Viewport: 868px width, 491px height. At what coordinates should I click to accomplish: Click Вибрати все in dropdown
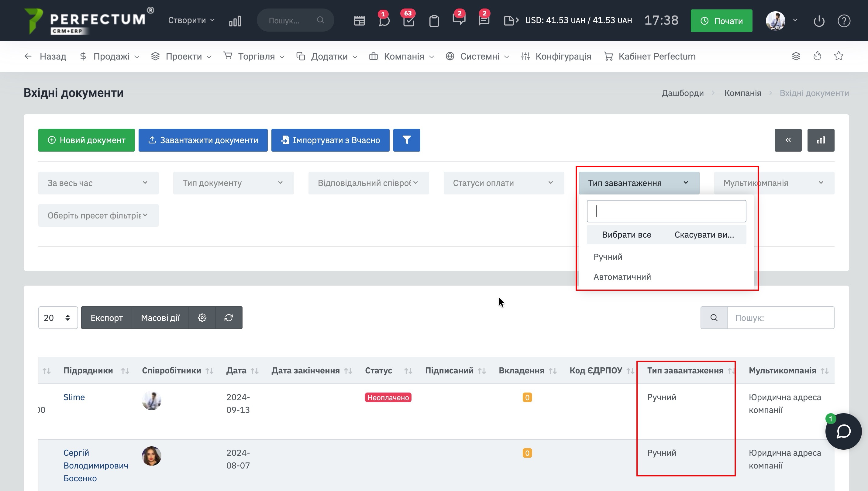(x=626, y=235)
